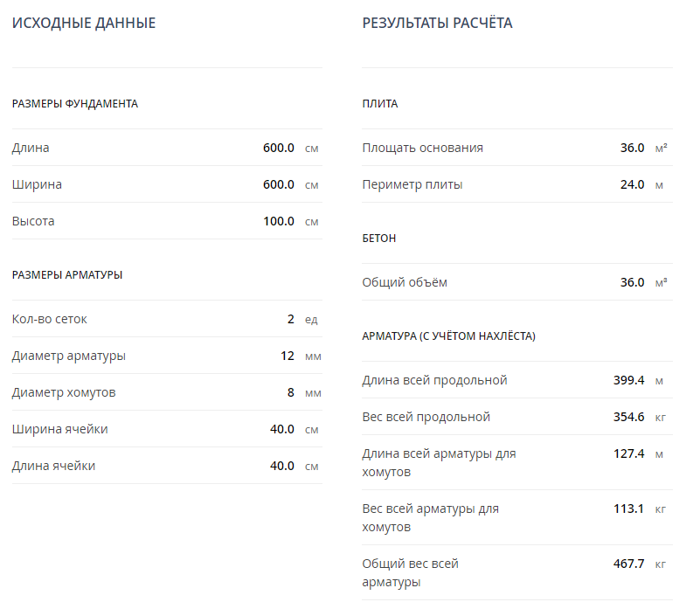Click the Длина всей арматуры для хомутов value
700x609 pixels.
coord(628,453)
